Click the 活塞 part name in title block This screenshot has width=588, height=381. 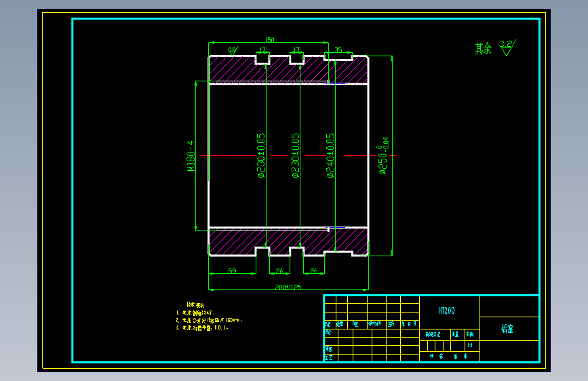pos(507,329)
